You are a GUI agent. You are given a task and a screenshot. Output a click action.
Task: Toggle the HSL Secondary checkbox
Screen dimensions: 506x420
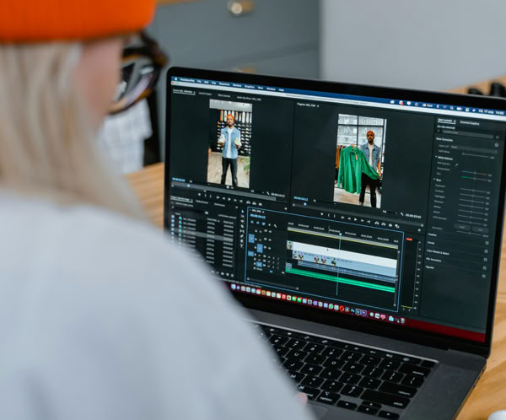pos(485,267)
